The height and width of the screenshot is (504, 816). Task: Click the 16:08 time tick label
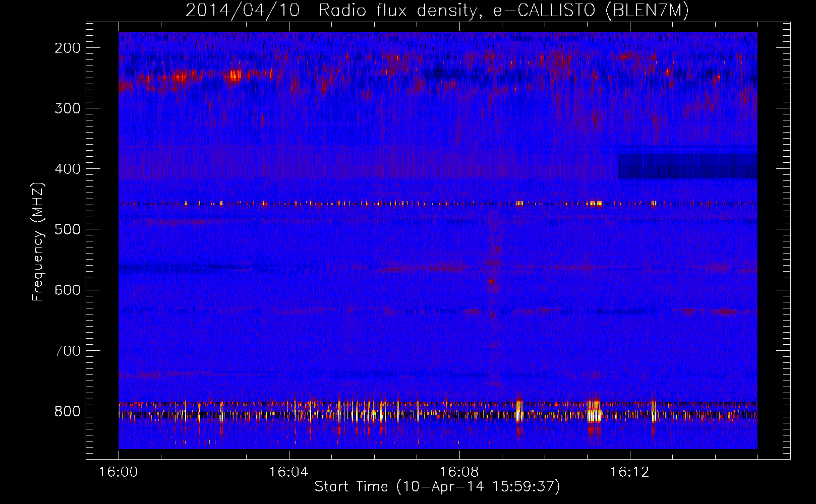click(x=459, y=472)
